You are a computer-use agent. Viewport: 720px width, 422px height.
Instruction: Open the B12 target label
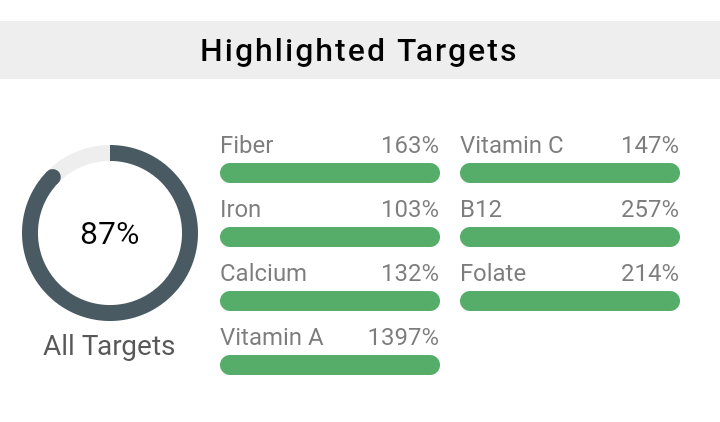[x=480, y=209]
